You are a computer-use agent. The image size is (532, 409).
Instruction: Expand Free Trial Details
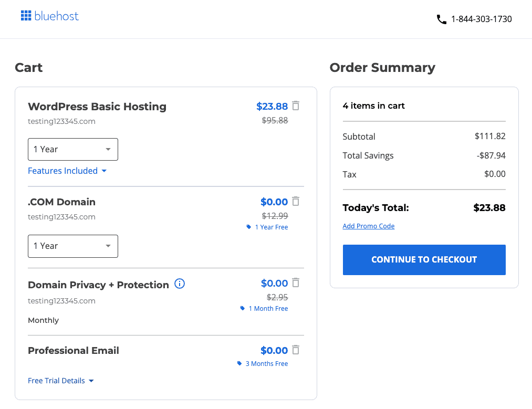61,381
